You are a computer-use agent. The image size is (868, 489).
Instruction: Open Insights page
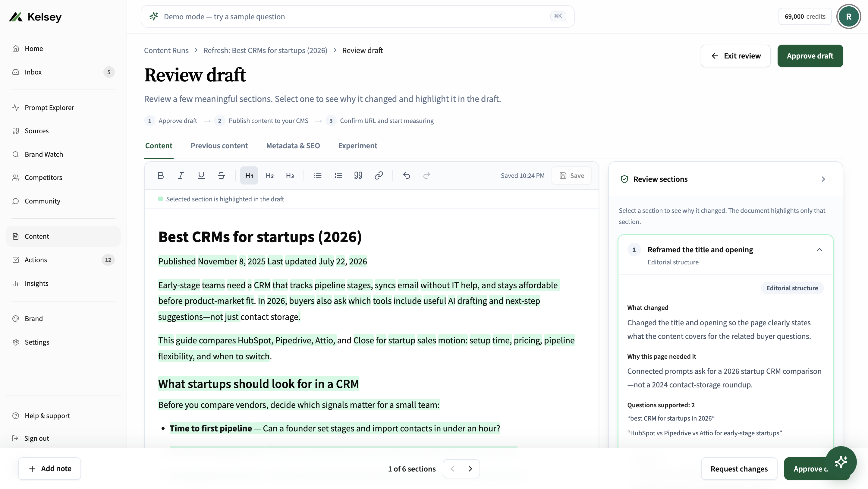pyautogui.click(x=63, y=283)
